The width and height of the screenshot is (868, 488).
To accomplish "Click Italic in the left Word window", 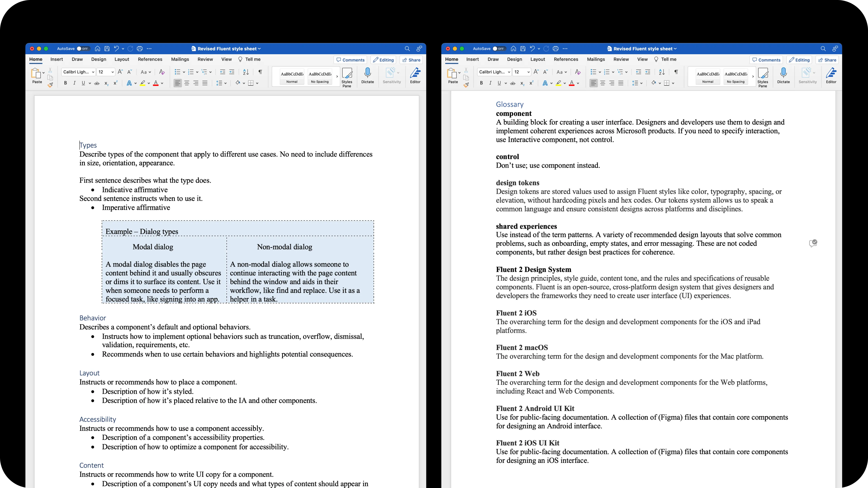I will click(74, 83).
